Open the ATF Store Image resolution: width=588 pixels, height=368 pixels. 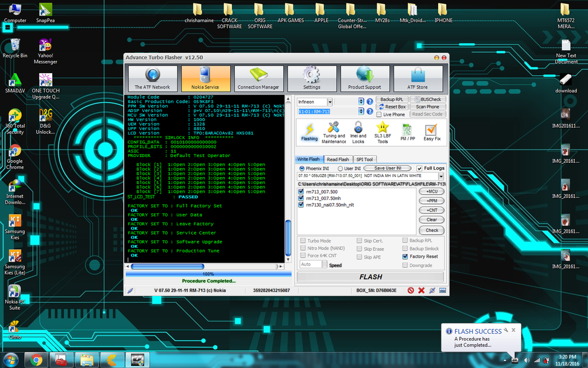click(417, 78)
